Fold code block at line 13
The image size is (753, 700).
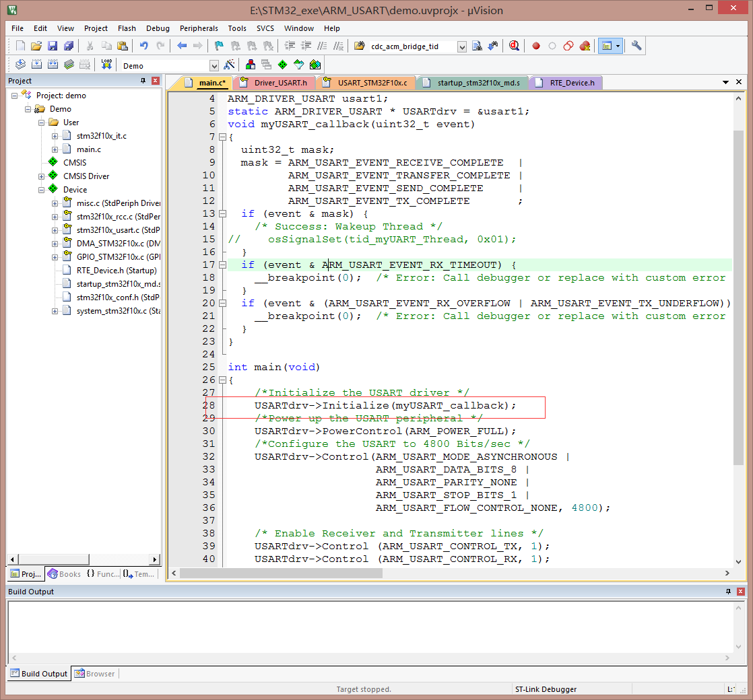pos(222,213)
